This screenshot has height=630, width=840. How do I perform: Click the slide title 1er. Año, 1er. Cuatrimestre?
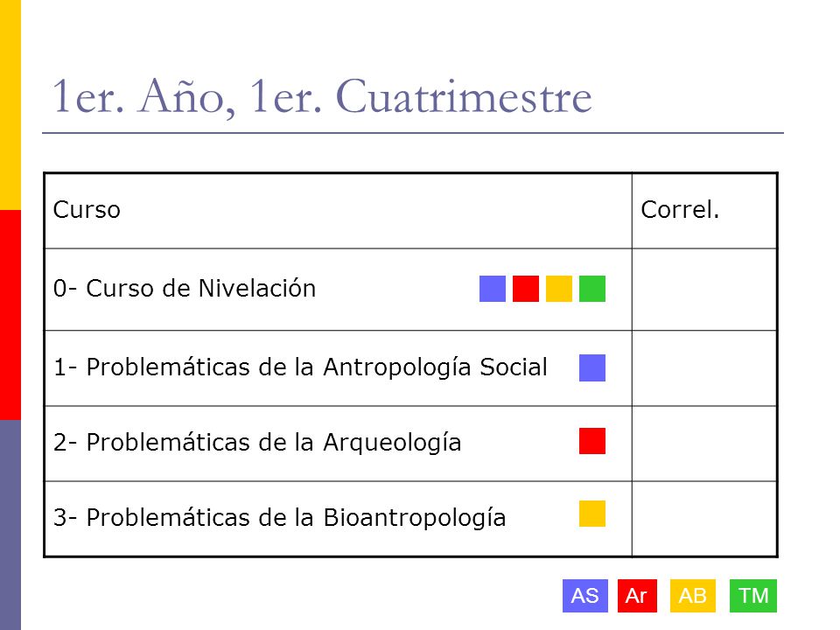coord(321,96)
